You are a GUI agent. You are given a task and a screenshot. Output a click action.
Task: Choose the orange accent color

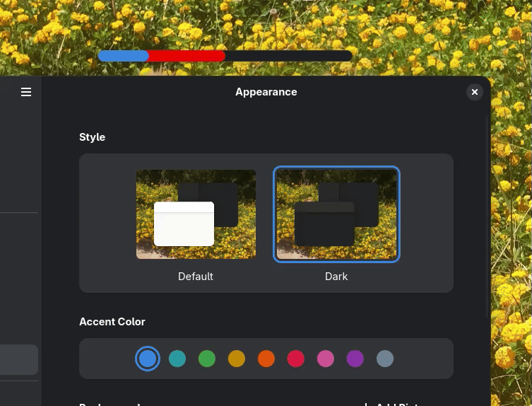(266, 359)
